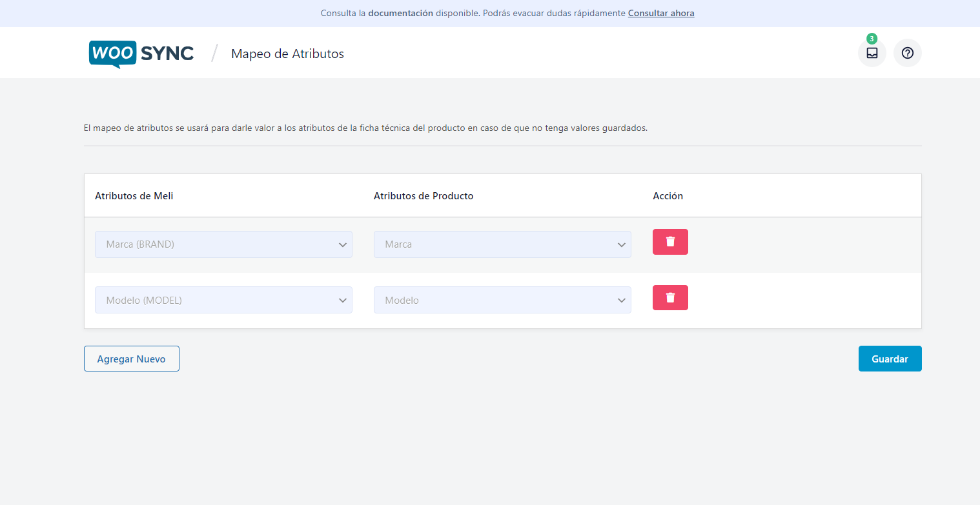Delete the Marca (BRAND) mapping via trash icon
The height and width of the screenshot is (505, 980).
670,242
